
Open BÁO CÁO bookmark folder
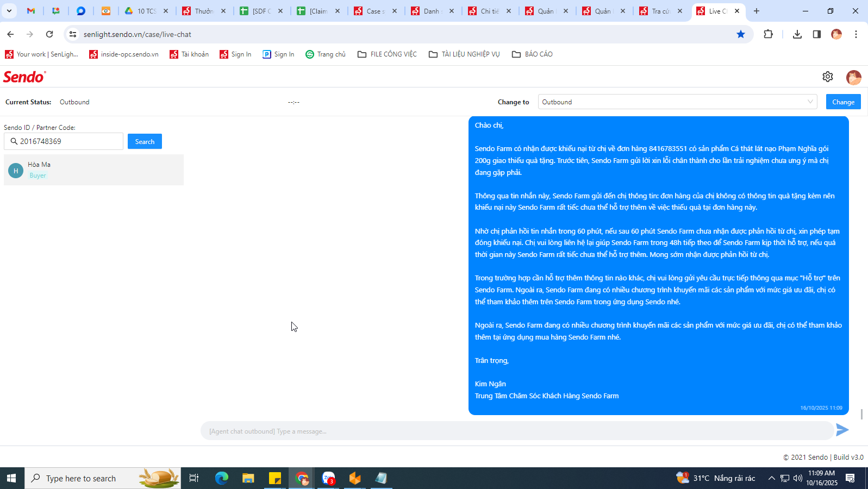coord(533,54)
